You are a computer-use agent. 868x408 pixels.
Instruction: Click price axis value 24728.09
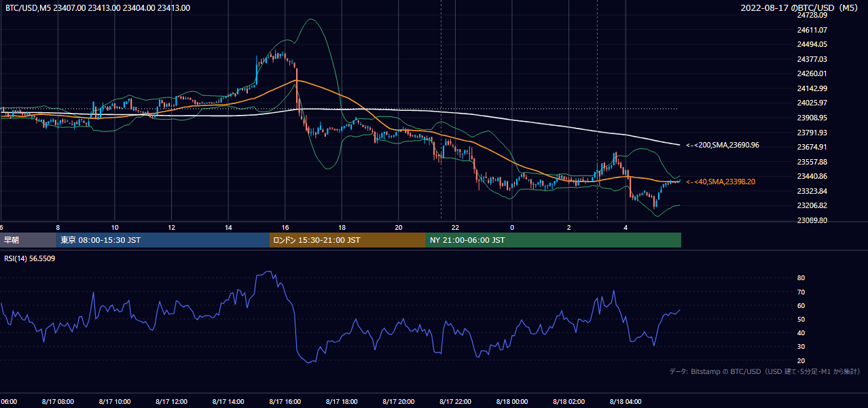[x=812, y=15]
